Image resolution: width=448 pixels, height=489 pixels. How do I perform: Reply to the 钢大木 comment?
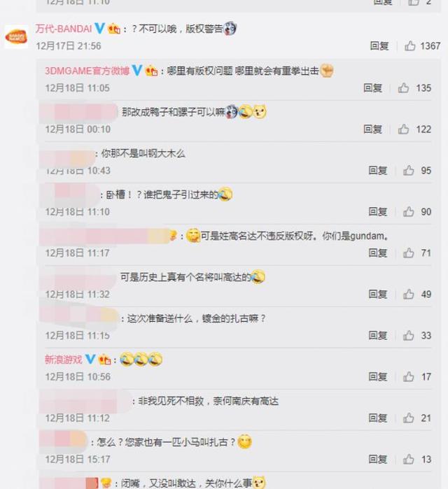point(378,170)
